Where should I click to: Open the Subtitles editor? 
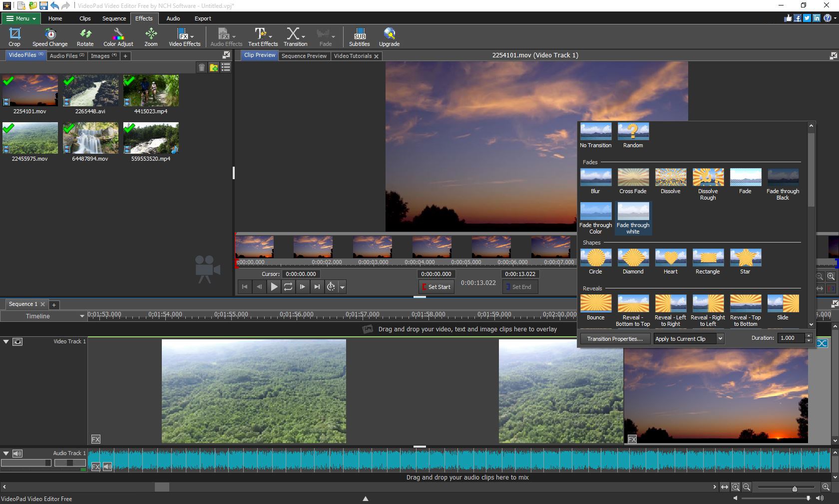359,36
